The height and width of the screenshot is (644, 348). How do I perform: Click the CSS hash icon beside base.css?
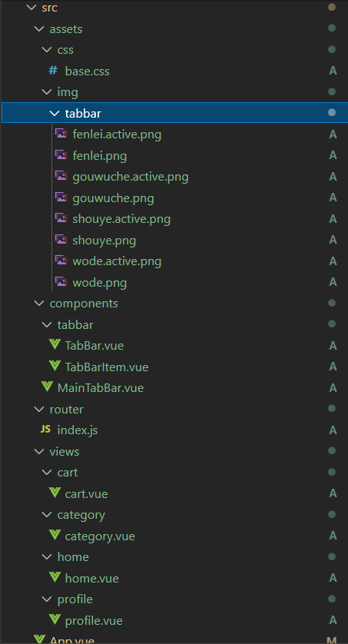[53, 71]
